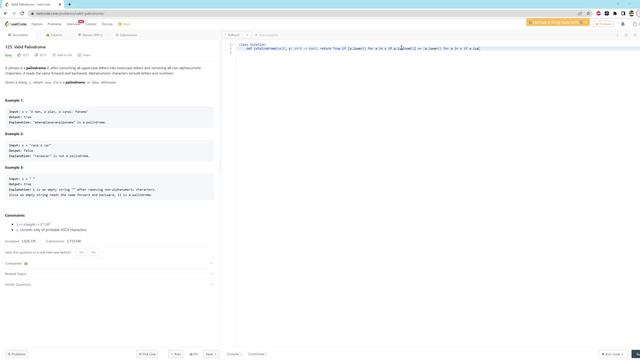Expand the Companies section
This screenshot has height=360, width=640.
click(x=109, y=263)
